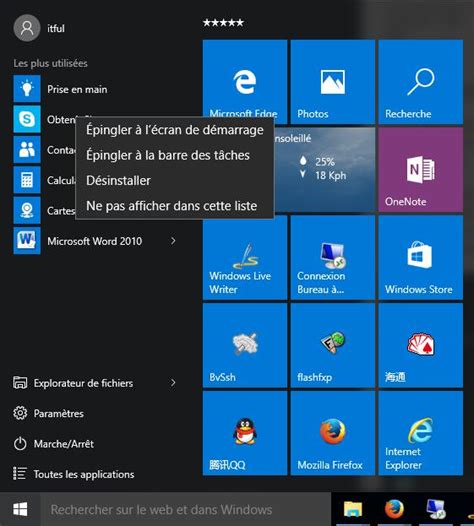Open the Windows Store tile

click(x=421, y=257)
